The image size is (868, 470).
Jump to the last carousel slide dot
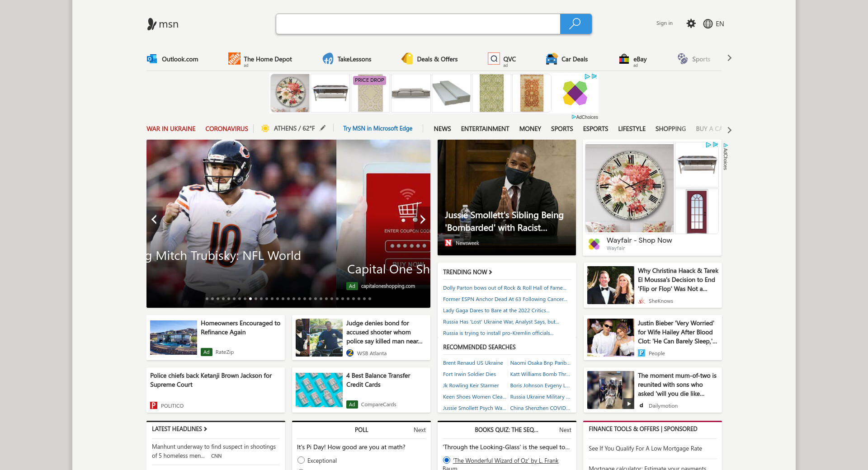pos(370,299)
